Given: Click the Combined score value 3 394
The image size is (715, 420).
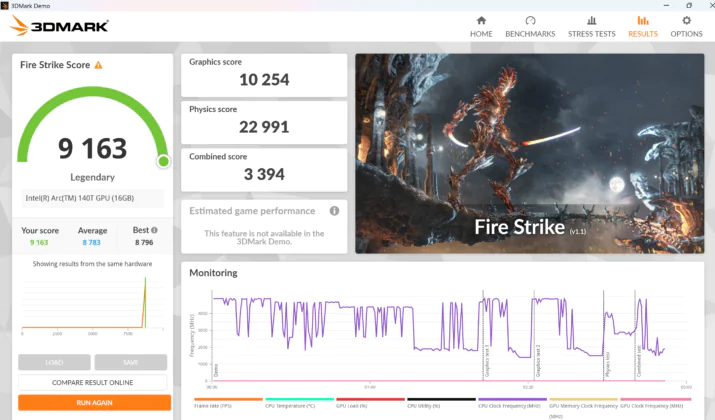Looking at the screenshot, I should 264,174.
